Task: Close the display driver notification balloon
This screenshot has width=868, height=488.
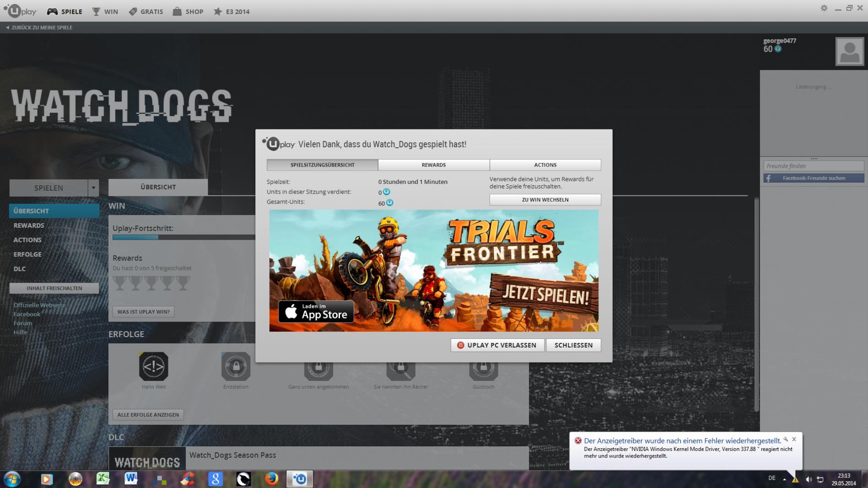Action: (794, 439)
